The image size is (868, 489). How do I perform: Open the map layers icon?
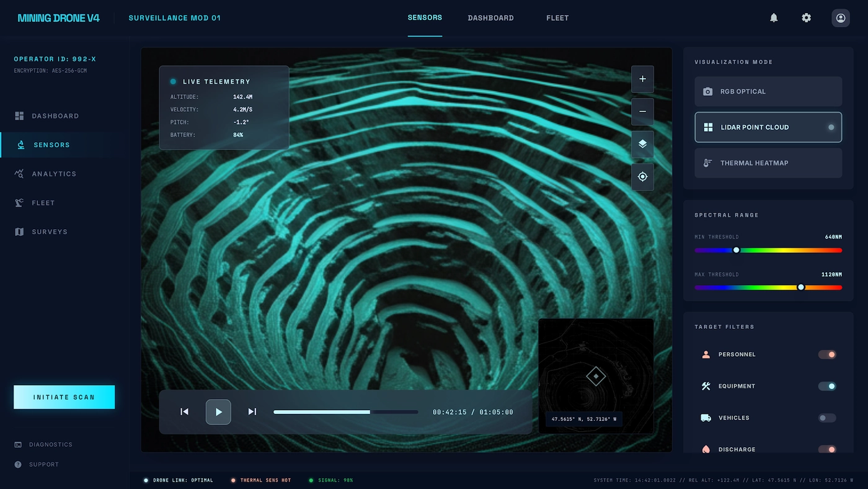642,144
